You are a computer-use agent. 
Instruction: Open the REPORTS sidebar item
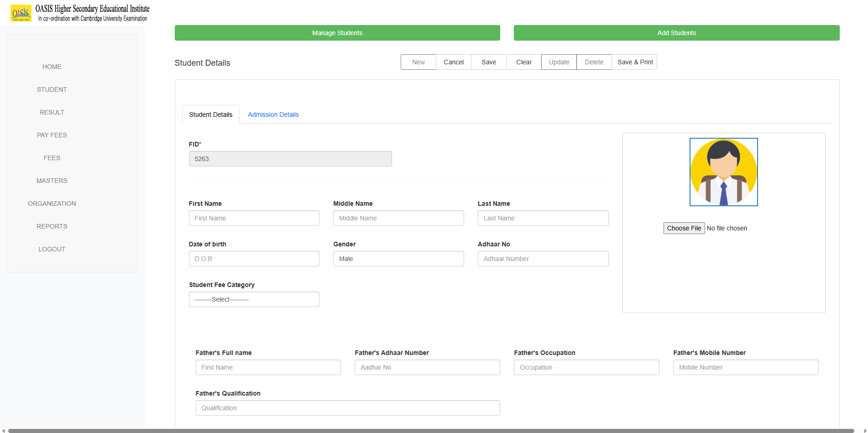coord(52,226)
